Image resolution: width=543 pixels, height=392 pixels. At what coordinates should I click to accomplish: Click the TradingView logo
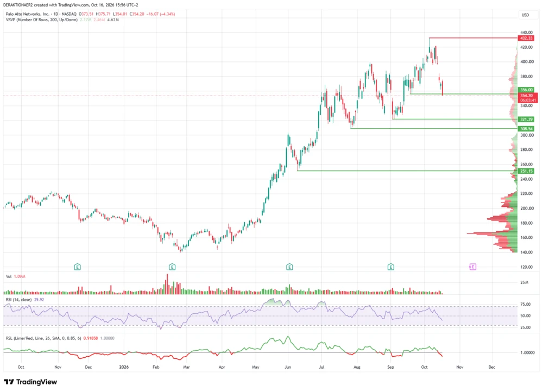click(30, 382)
